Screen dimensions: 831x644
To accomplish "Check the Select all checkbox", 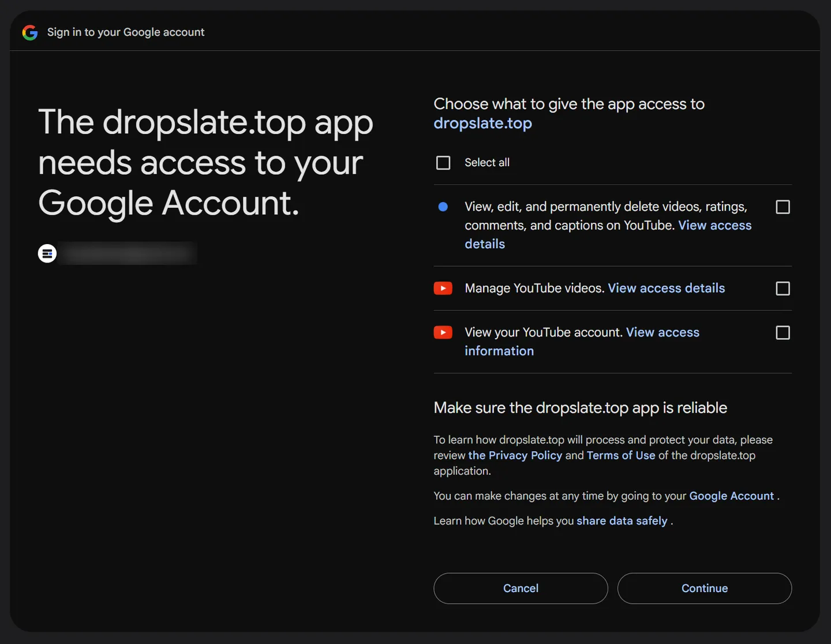I will click(443, 163).
